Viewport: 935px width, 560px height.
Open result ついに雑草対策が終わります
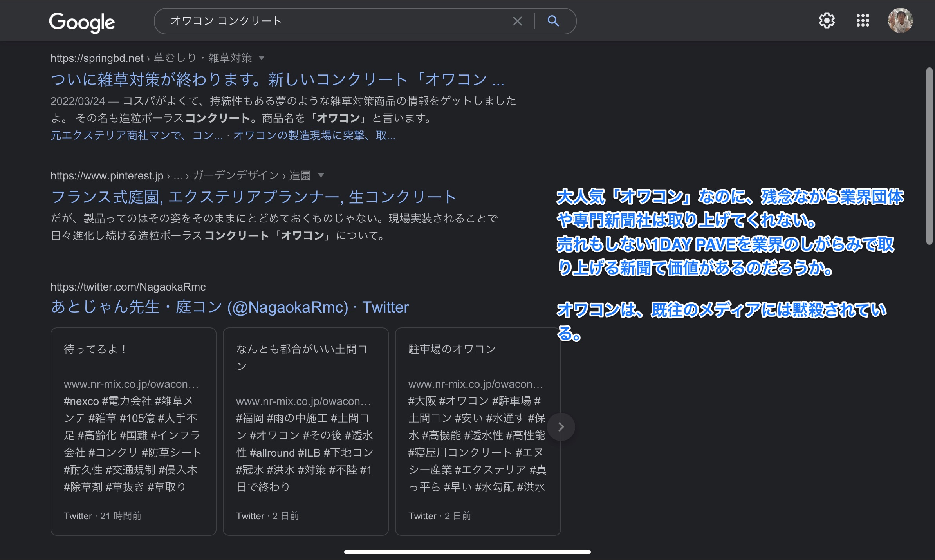278,79
